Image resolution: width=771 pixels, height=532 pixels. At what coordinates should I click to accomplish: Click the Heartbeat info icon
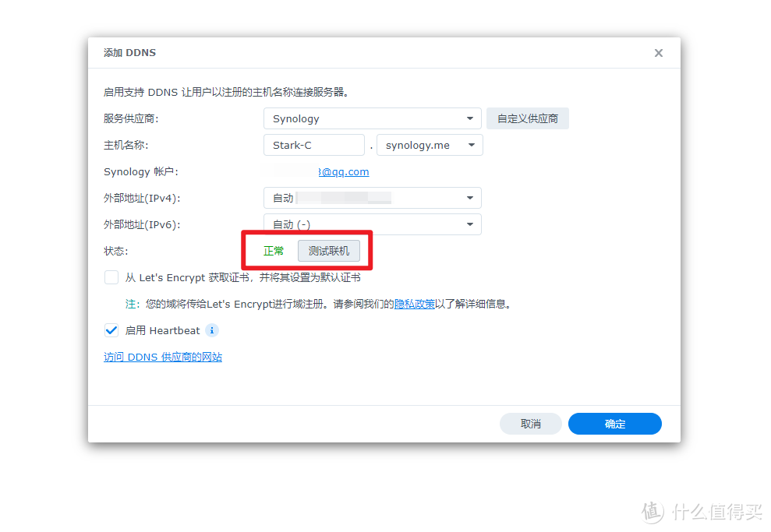(x=211, y=330)
